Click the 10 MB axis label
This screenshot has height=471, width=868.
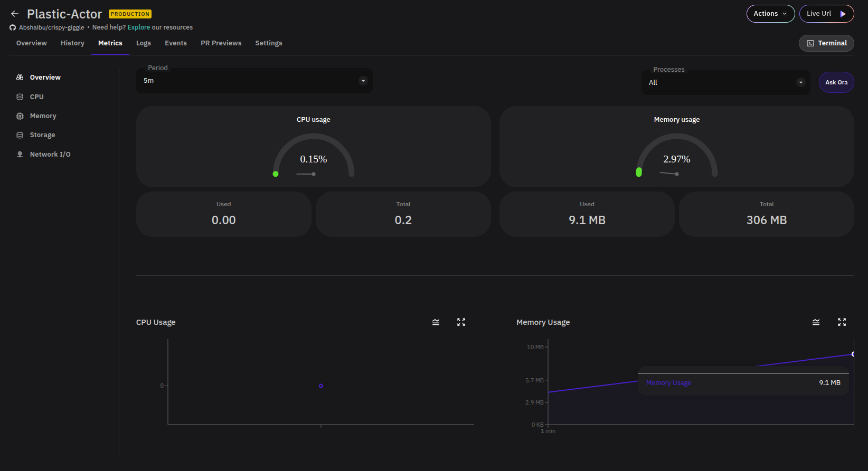(x=535, y=347)
